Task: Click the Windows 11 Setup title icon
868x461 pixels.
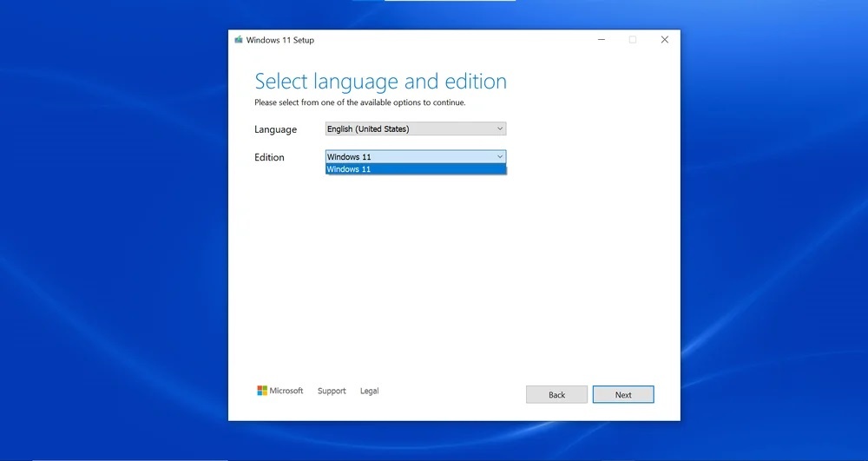Action: coord(239,40)
